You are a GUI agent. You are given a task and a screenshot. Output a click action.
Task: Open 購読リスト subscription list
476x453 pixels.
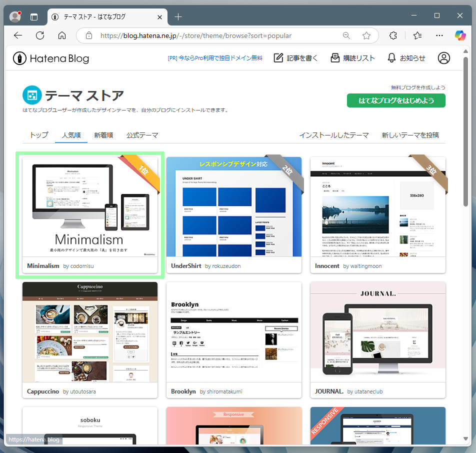coord(352,58)
